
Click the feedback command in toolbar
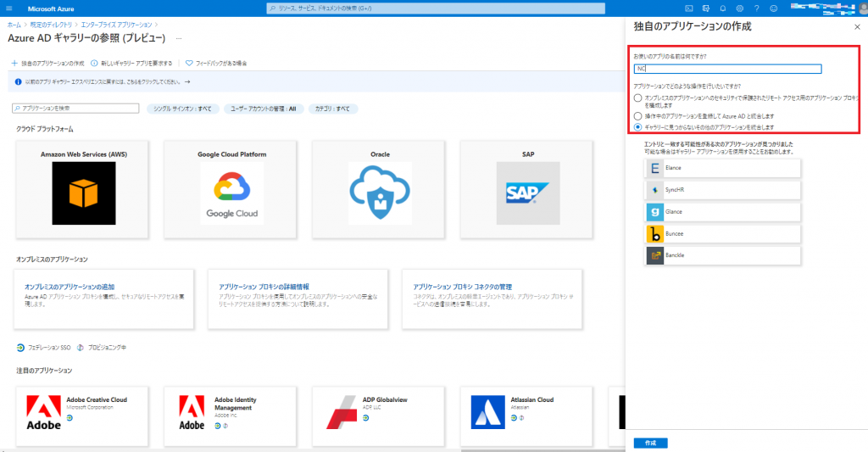pyautogui.click(x=216, y=63)
